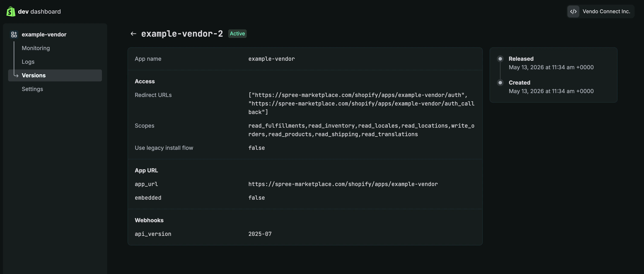Click the app_url label
Viewport: 644px width, 274px height.
146,184
